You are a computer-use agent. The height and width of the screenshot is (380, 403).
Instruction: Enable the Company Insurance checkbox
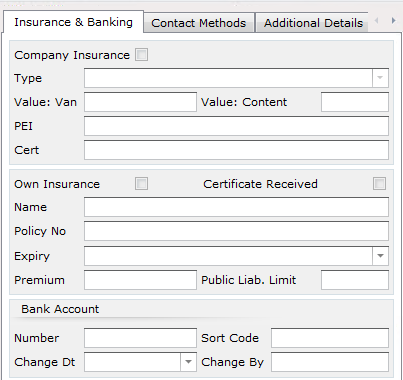[141, 55]
